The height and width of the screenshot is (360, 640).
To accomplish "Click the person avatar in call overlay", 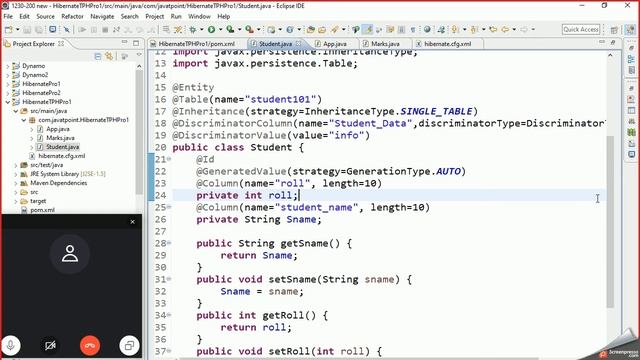I will pos(70,253).
